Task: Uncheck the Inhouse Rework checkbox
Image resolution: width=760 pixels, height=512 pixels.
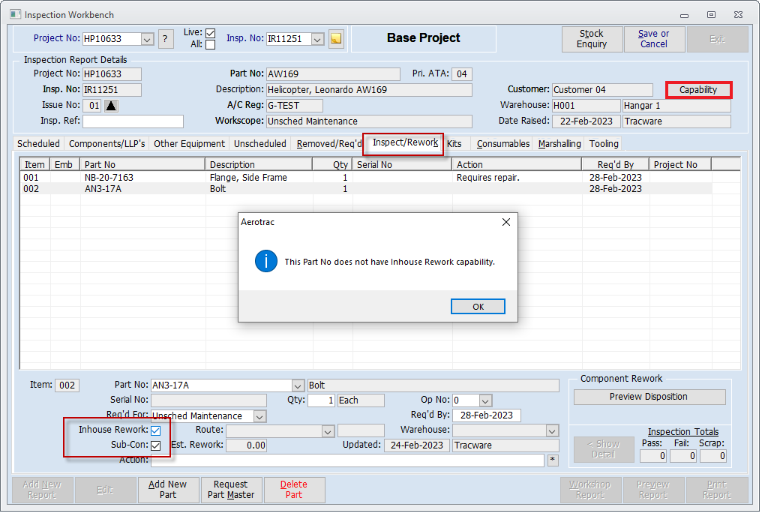Action: [x=156, y=431]
